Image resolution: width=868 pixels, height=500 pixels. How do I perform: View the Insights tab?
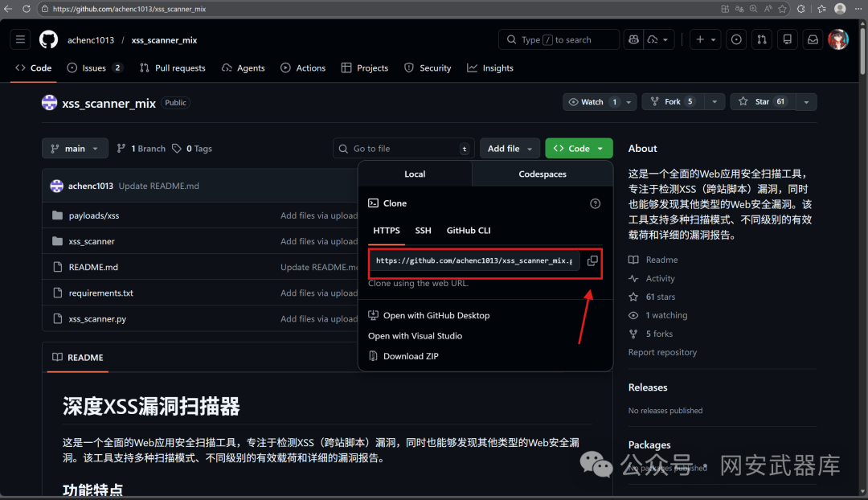(490, 68)
